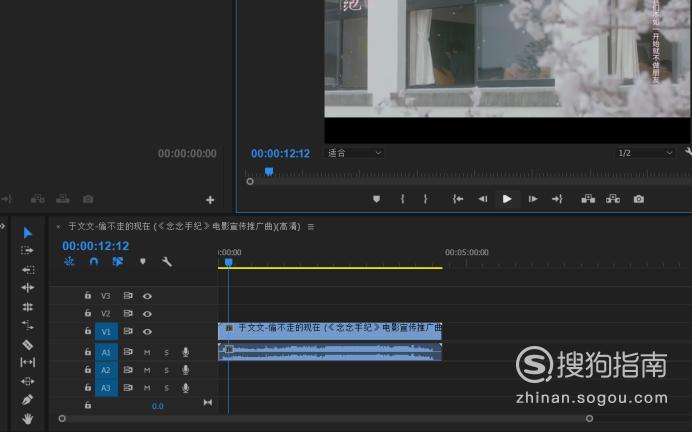Hide track V3 output eye
The image size is (692, 432).
pos(147,296)
